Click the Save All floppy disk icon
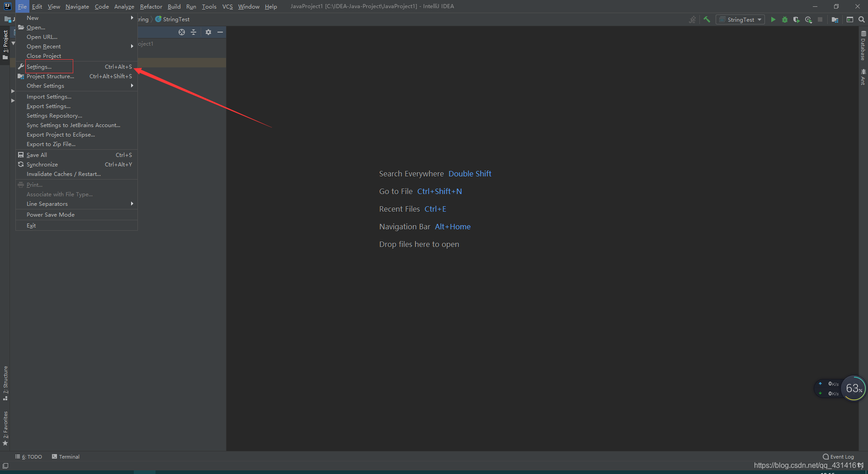The image size is (868, 474). pos(21,155)
